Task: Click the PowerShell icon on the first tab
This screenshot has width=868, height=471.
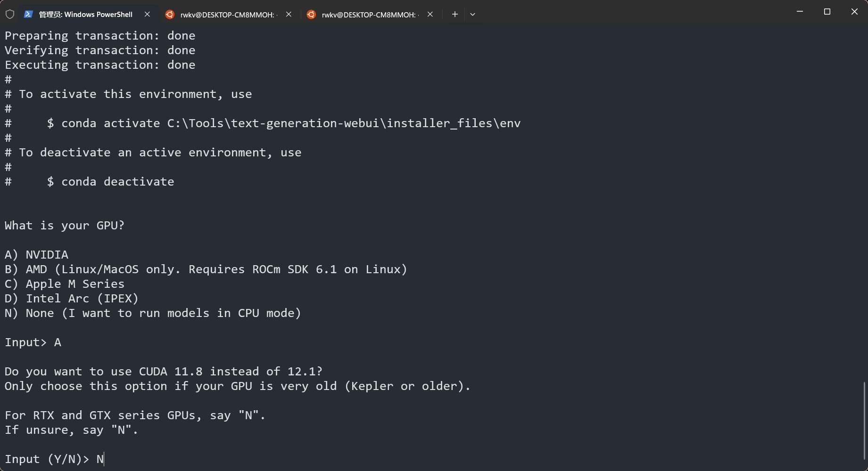Action: 28,14
